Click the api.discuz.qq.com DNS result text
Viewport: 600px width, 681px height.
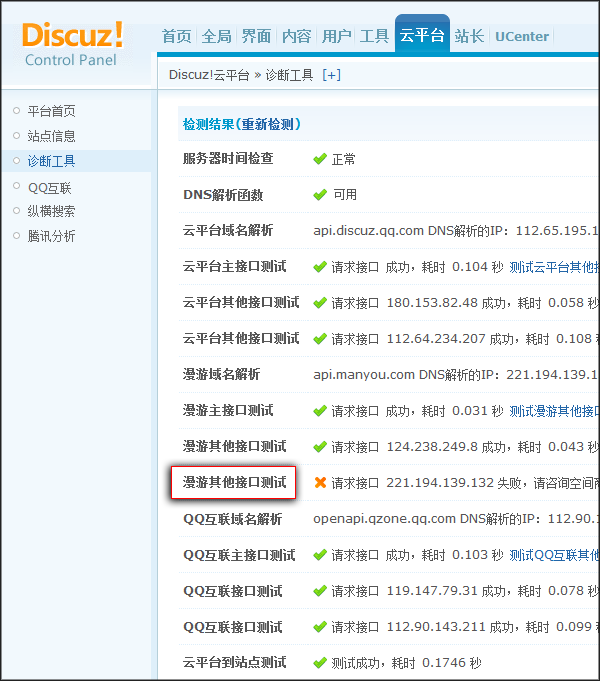pos(456,231)
